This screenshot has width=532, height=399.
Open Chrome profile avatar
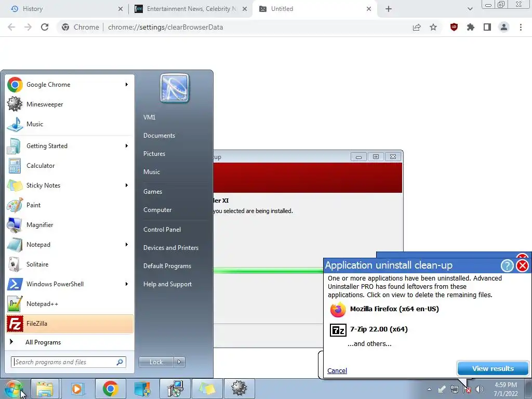point(504,27)
